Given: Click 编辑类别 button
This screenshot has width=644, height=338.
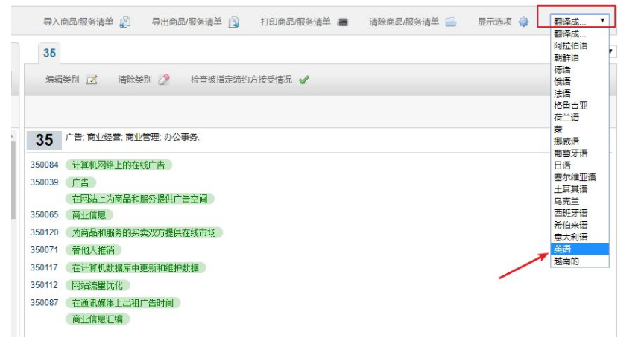Looking at the screenshot, I should pos(63,80).
